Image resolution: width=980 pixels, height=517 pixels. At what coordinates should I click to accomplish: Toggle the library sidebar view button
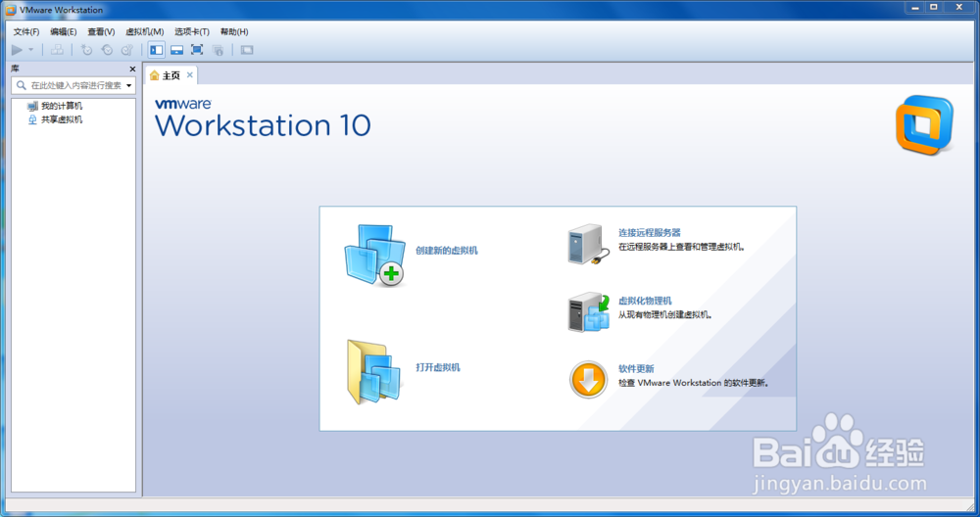click(x=156, y=50)
